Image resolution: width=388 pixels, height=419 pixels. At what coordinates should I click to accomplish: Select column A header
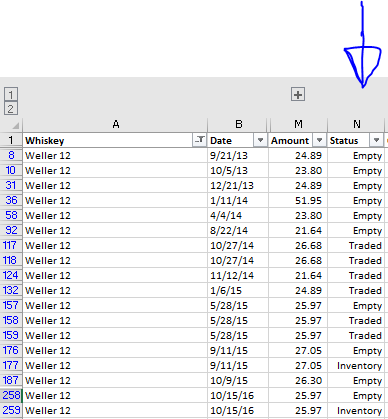coord(115,125)
